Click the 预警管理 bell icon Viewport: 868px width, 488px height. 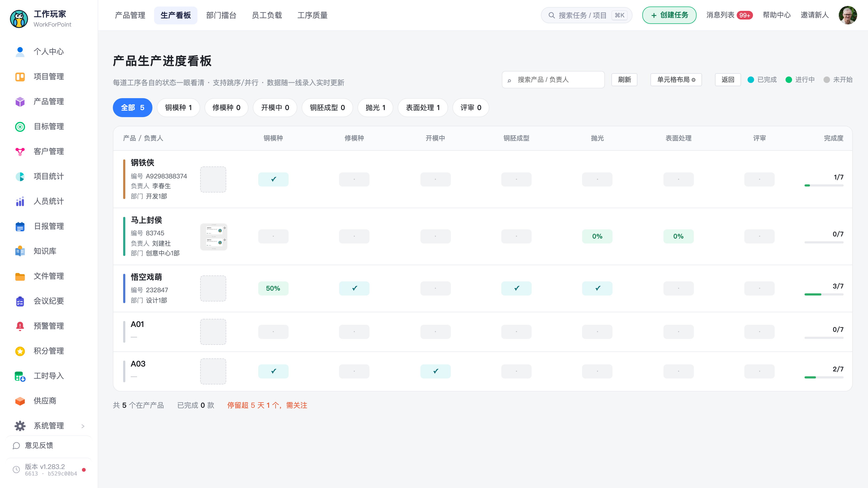20,326
